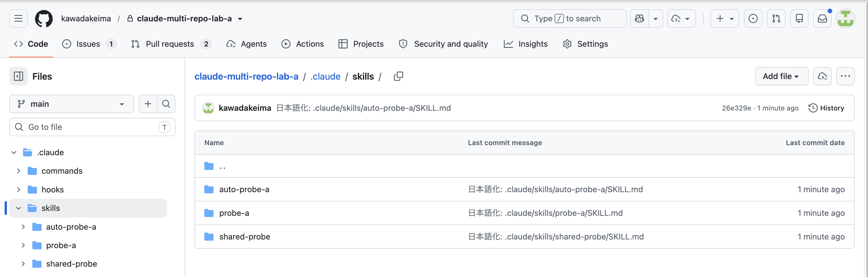Open the .claude breadcrumb link
The width and height of the screenshot is (868, 277).
[x=325, y=76]
